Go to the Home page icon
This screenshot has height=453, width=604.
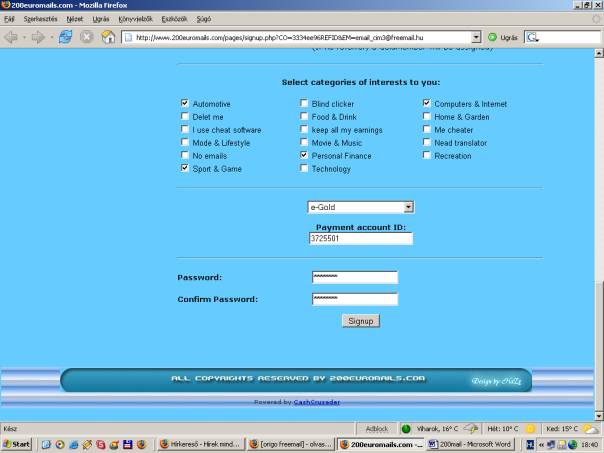click(x=109, y=38)
